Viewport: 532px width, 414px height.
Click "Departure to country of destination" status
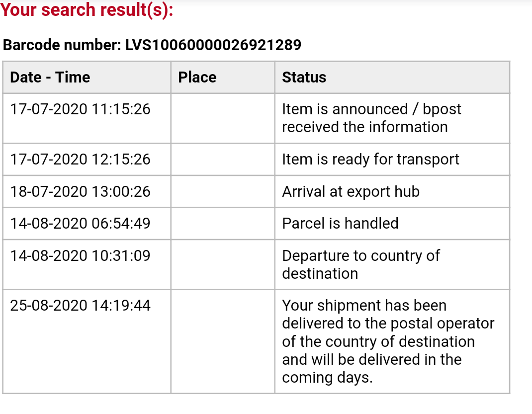[x=360, y=264]
